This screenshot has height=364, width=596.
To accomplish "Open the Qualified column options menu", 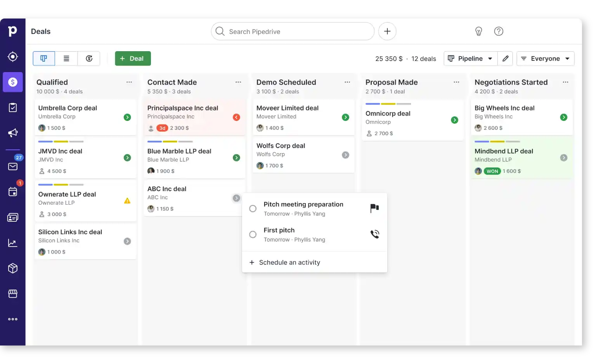I will (129, 82).
